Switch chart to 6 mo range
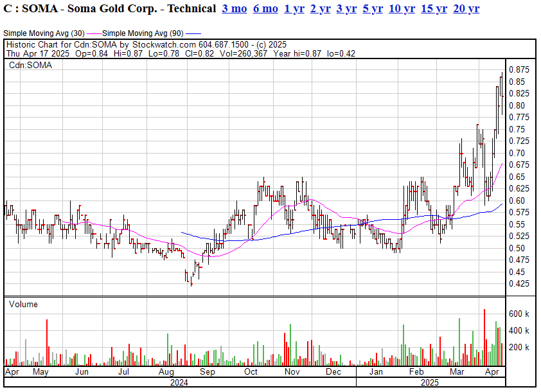The width and height of the screenshot is (541, 392). [265, 8]
